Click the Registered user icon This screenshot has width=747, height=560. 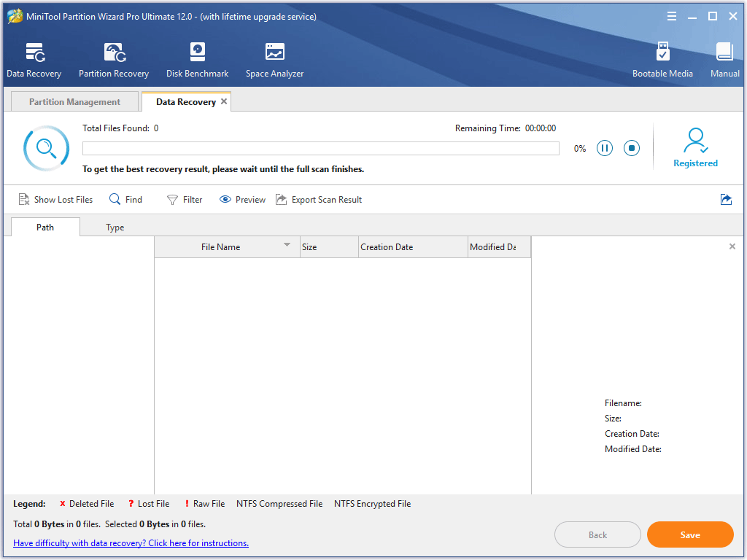[695, 147]
